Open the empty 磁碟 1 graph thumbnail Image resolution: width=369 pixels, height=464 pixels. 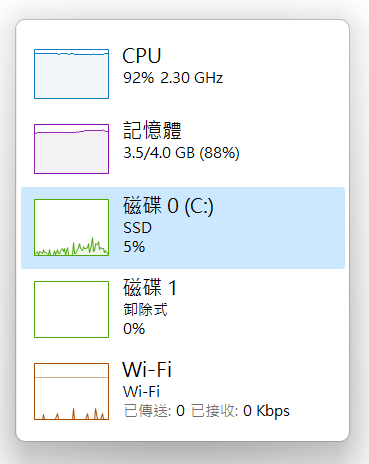click(71, 309)
